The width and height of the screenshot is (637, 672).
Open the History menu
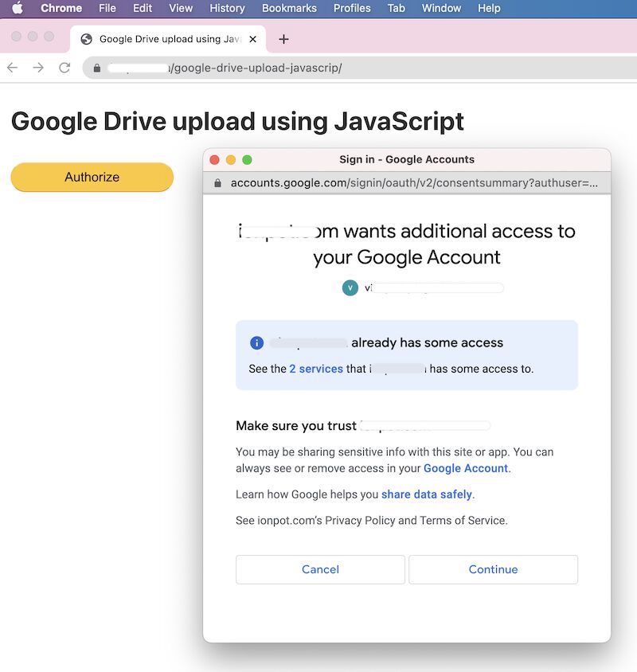coord(227,8)
